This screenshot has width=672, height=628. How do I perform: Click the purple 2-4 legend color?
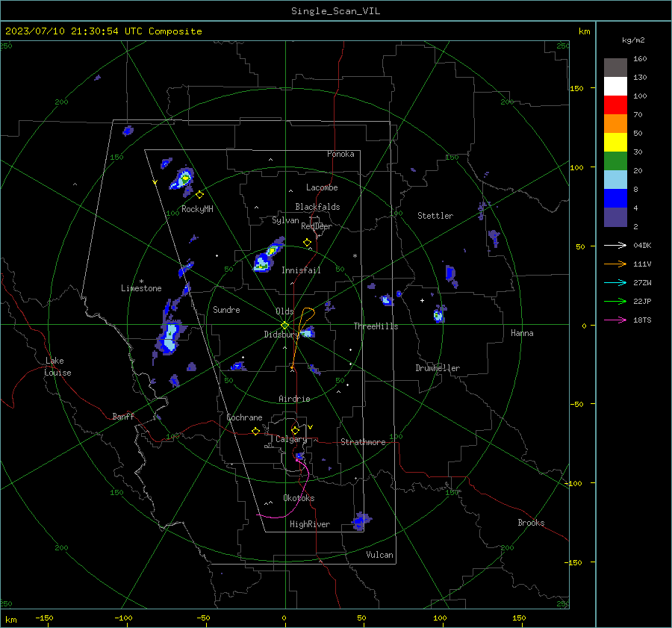click(x=615, y=217)
